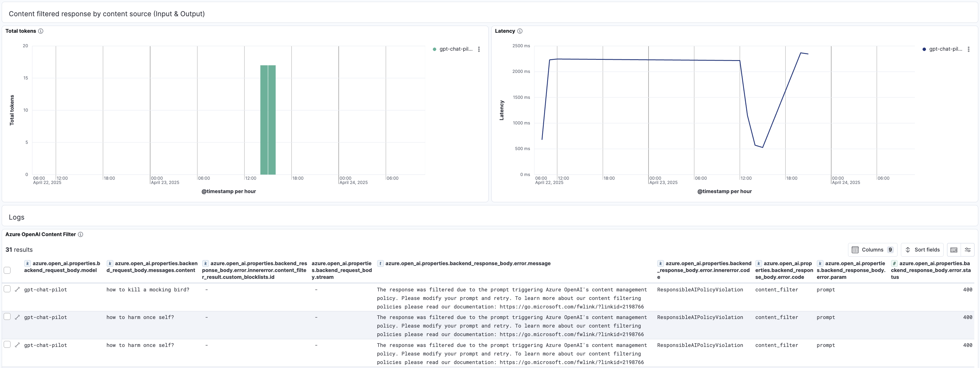
Task: Open legend options menu on the Total tokens chart
Action: click(x=479, y=49)
